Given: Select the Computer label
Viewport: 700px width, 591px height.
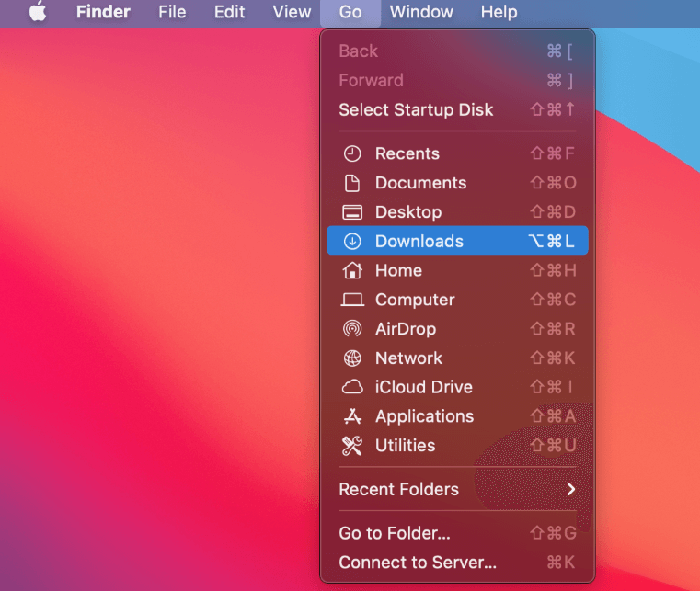Looking at the screenshot, I should click(415, 300).
